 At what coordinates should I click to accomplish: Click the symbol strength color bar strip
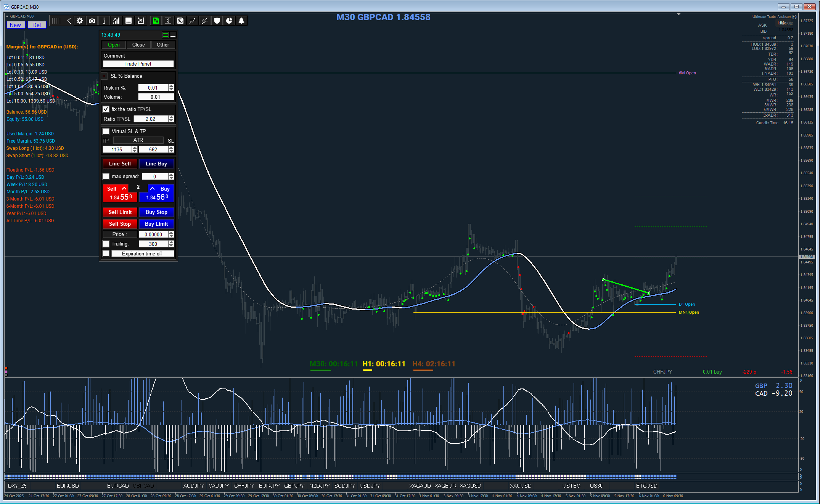coord(343,477)
